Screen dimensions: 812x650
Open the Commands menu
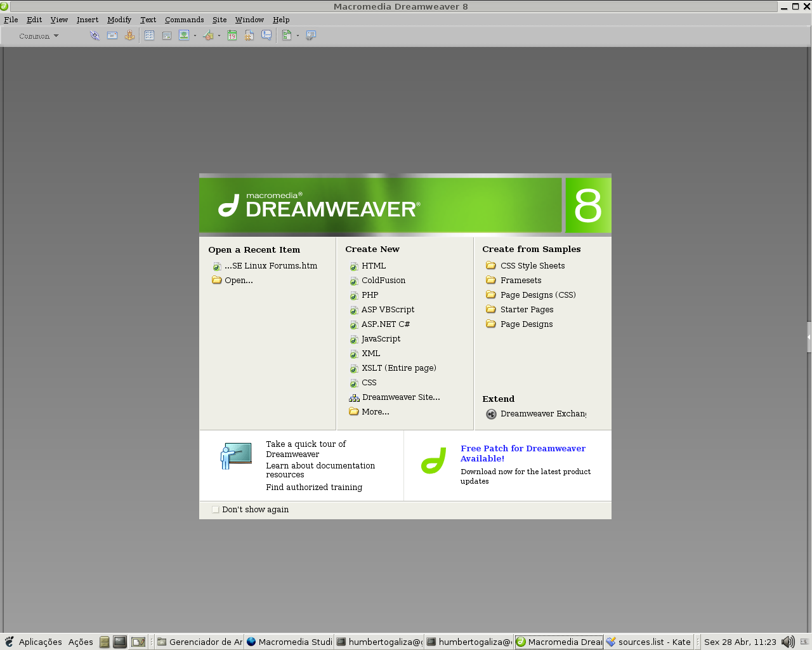pyautogui.click(x=185, y=20)
